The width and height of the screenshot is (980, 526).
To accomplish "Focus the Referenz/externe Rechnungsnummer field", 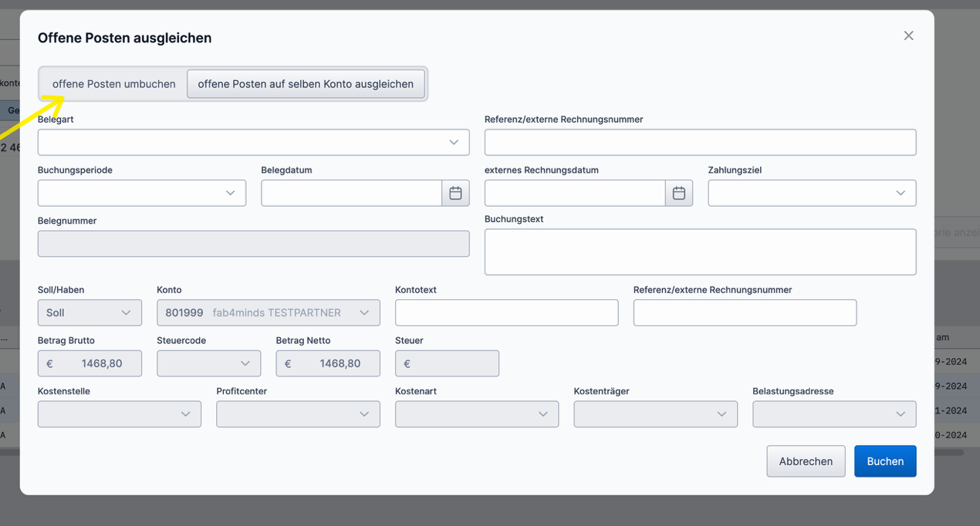I will 700,142.
